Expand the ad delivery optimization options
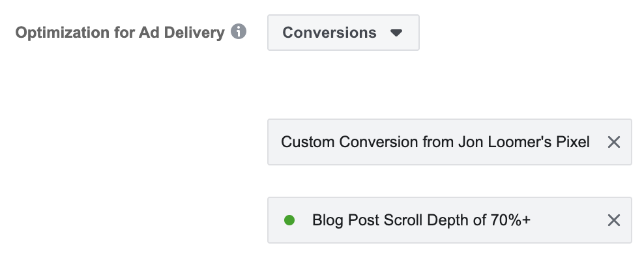The image size is (644, 254). click(x=344, y=33)
